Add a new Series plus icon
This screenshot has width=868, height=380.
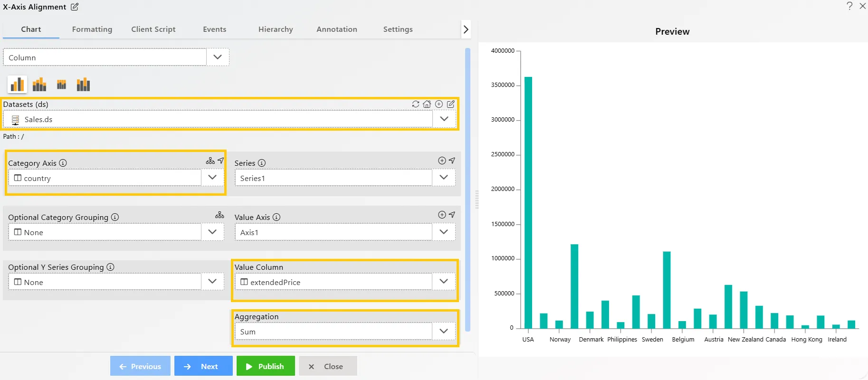click(x=442, y=161)
